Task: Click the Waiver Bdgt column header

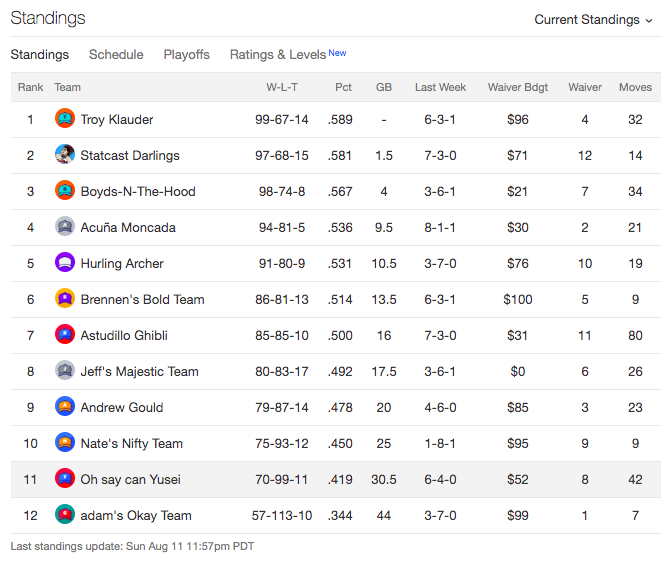Action: (x=518, y=87)
